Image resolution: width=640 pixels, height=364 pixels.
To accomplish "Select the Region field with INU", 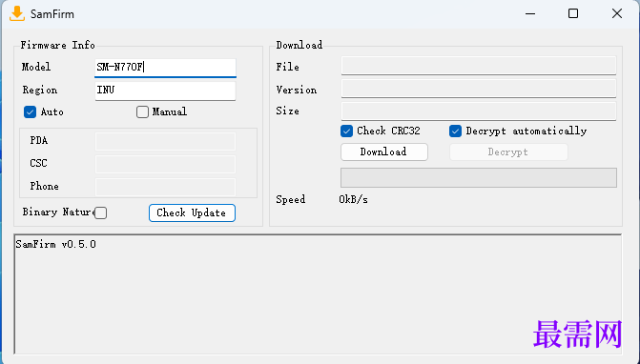I will (x=165, y=91).
